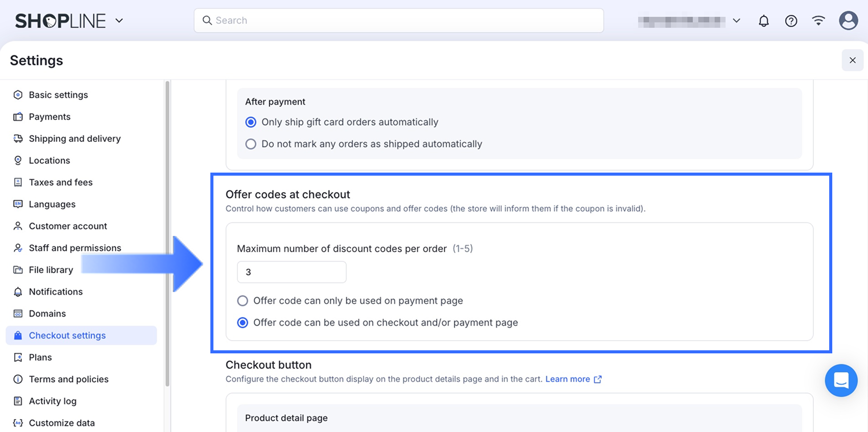Image resolution: width=868 pixels, height=432 pixels.
Task: Click the Payments sidebar icon
Action: [x=18, y=117]
